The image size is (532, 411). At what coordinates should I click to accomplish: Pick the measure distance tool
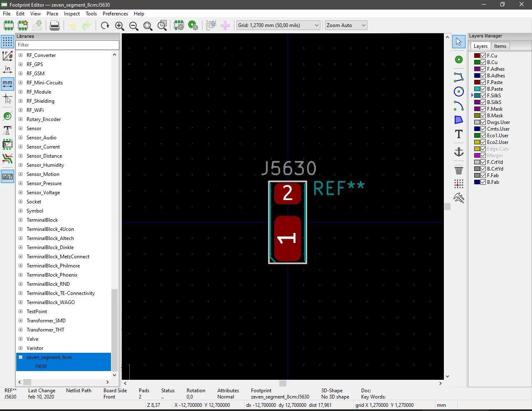459,198
